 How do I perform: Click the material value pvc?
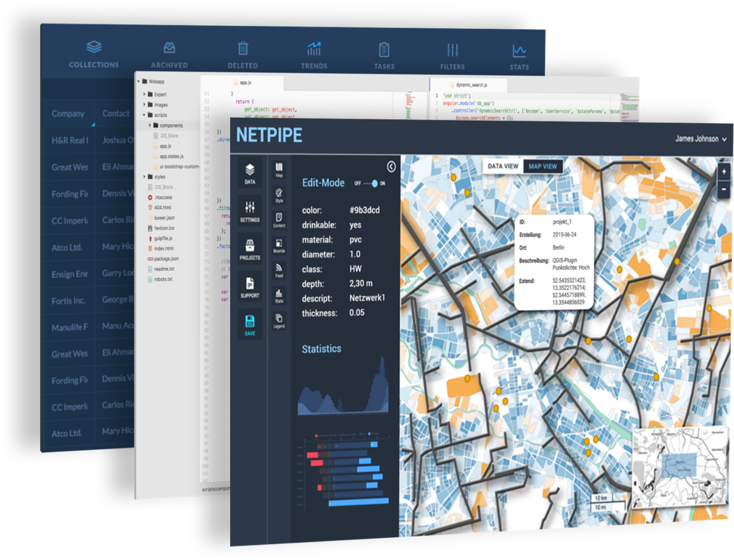click(355, 240)
